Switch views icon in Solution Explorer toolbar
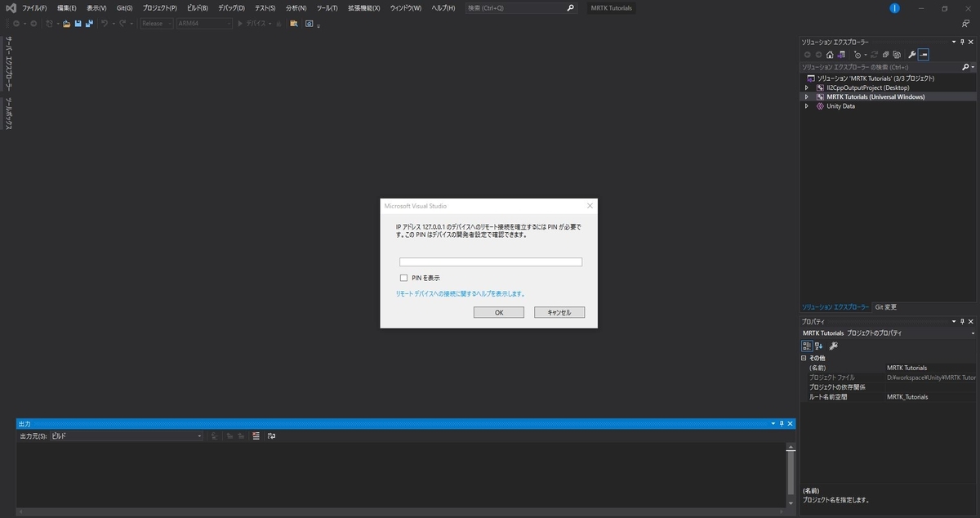 tap(841, 55)
